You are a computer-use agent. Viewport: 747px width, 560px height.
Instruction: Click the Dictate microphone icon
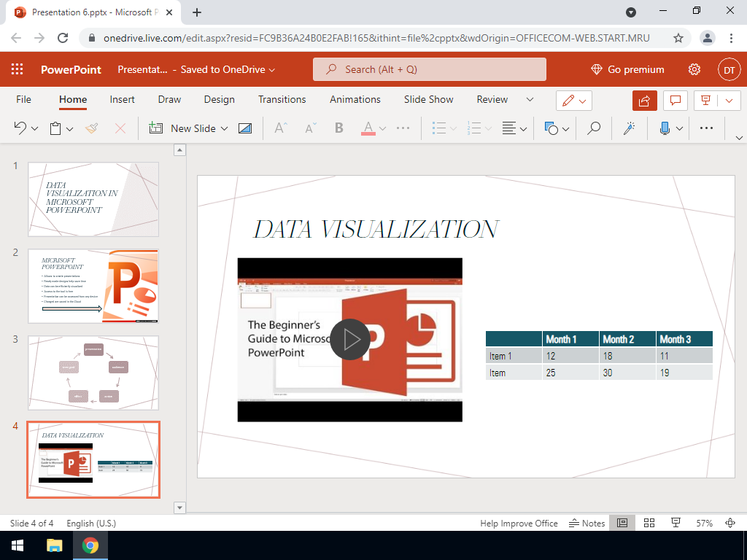tap(665, 128)
